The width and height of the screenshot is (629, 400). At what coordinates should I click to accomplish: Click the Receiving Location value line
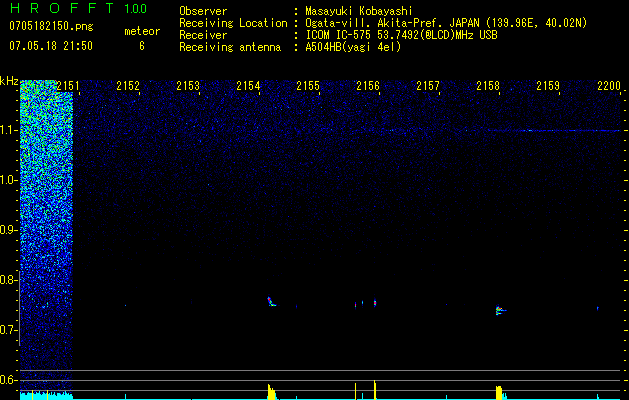446,23
